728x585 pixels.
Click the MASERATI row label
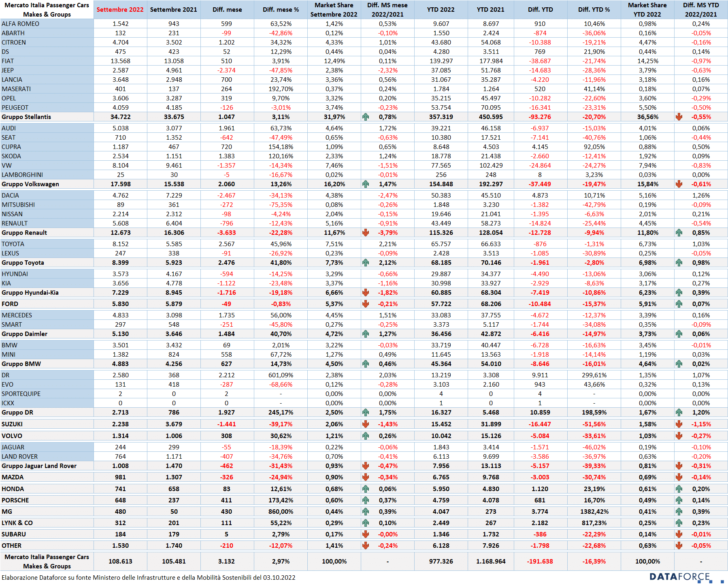tap(16, 89)
